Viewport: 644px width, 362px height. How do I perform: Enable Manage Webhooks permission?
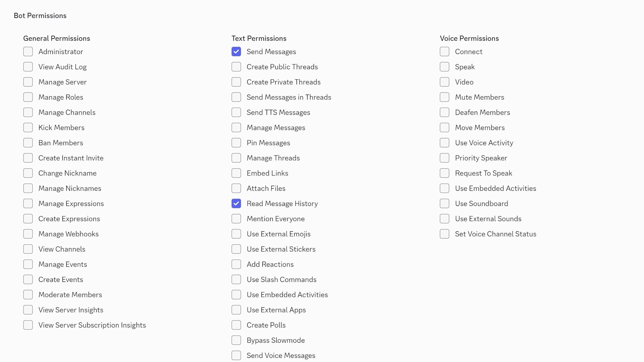[x=28, y=234]
